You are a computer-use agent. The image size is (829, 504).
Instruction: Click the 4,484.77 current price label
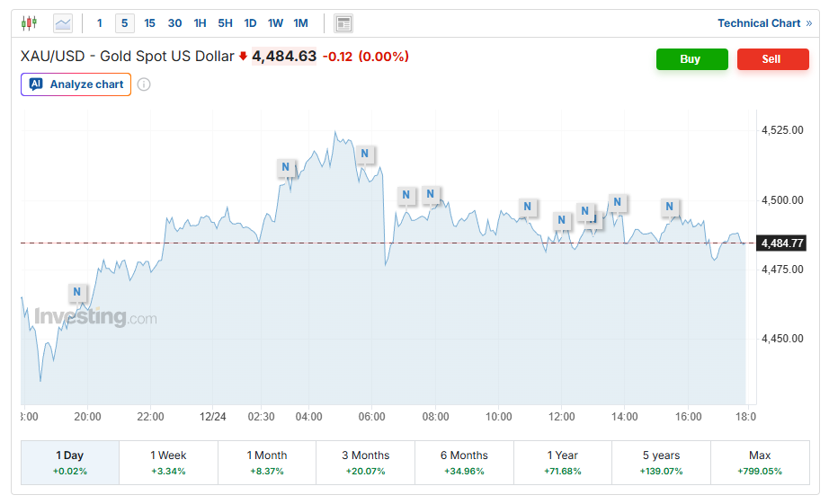click(x=781, y=243)
